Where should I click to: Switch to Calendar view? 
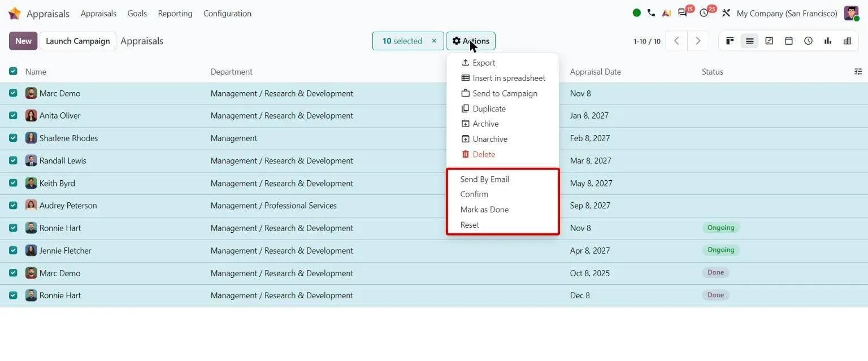pyautogui.click(x=789, y=41)
